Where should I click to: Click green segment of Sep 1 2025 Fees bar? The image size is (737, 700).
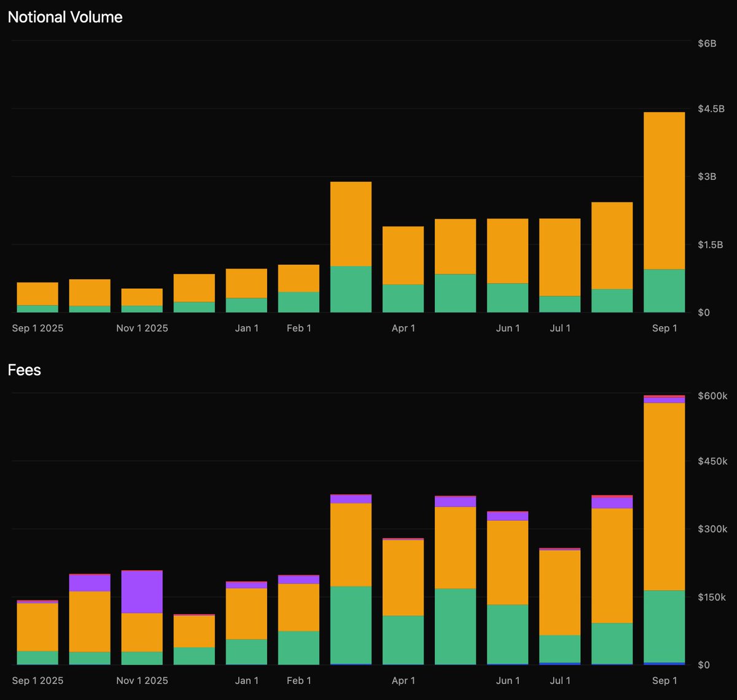coord(37,658)
